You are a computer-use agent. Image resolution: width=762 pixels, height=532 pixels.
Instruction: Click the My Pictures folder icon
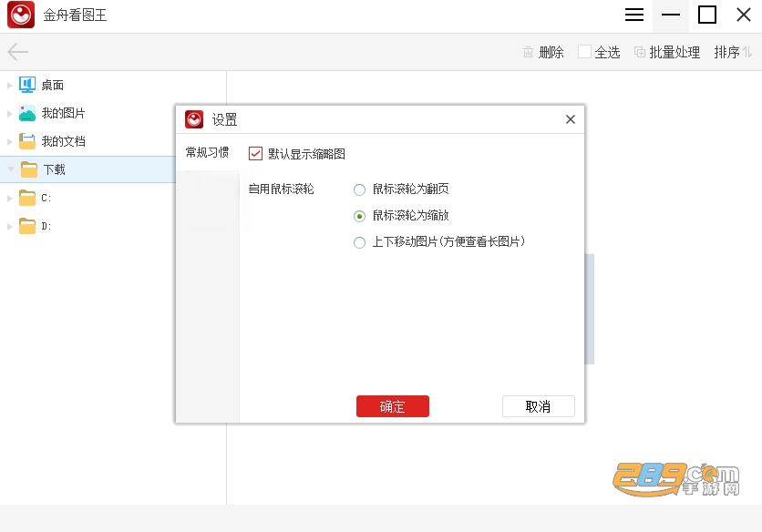coord(27,113)
